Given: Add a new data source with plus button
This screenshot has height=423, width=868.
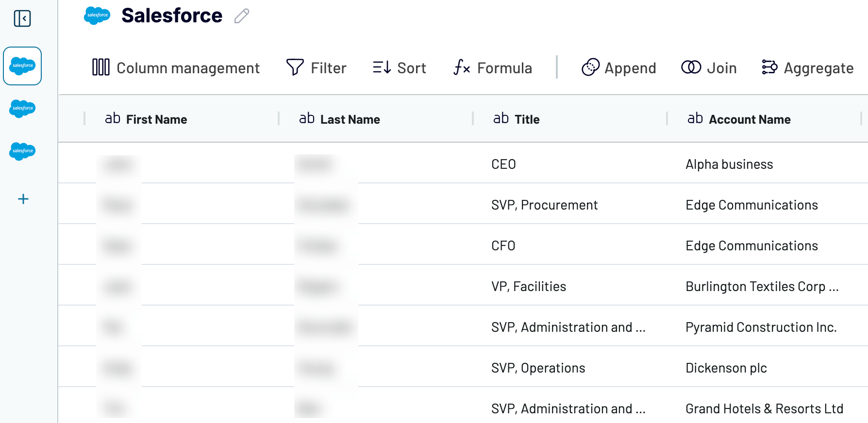Looking at the screenshot, I should point(22,198).
